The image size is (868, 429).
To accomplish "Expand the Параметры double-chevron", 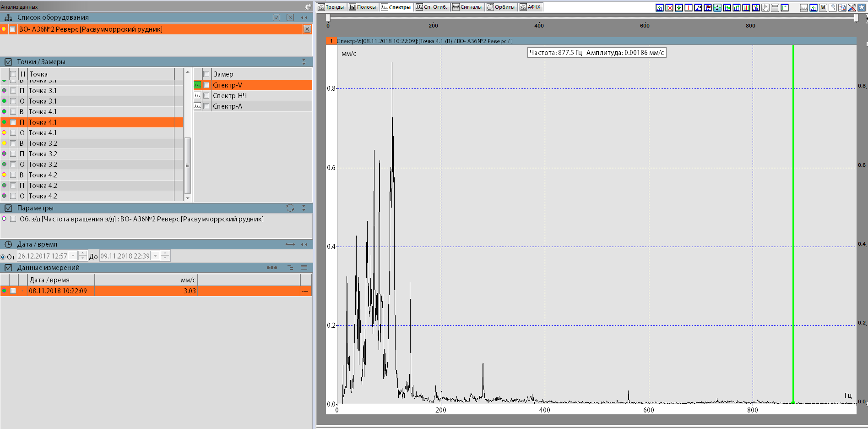I will 304,208.
